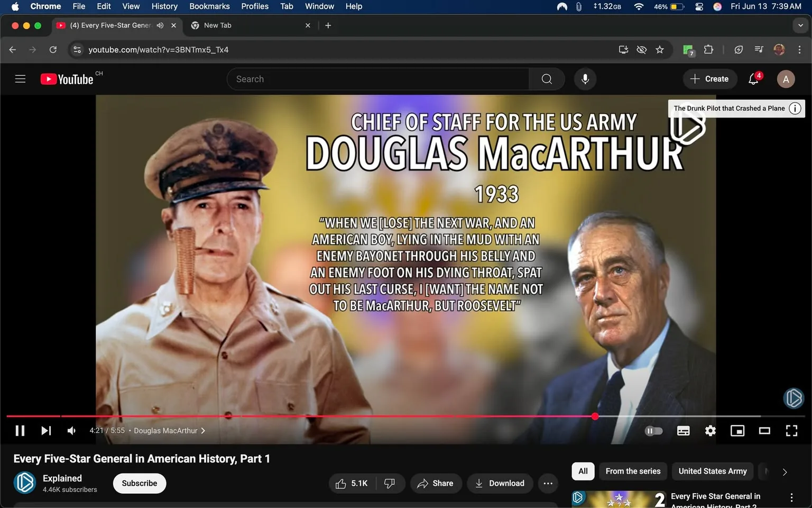Enable subtitles with the closed captions icon
Image resolution: width=812 pixels, height=508 pixels.
[x=683, y=430]
